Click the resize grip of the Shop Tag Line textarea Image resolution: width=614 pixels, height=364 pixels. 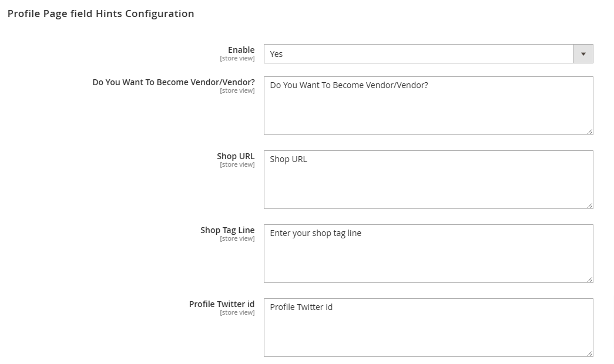(590, 279)
